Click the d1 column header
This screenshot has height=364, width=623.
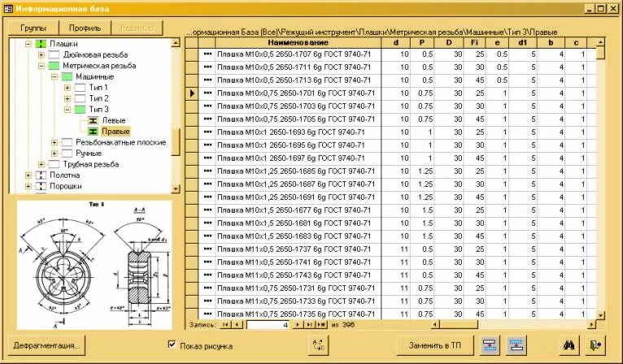(x=523, y=42)
